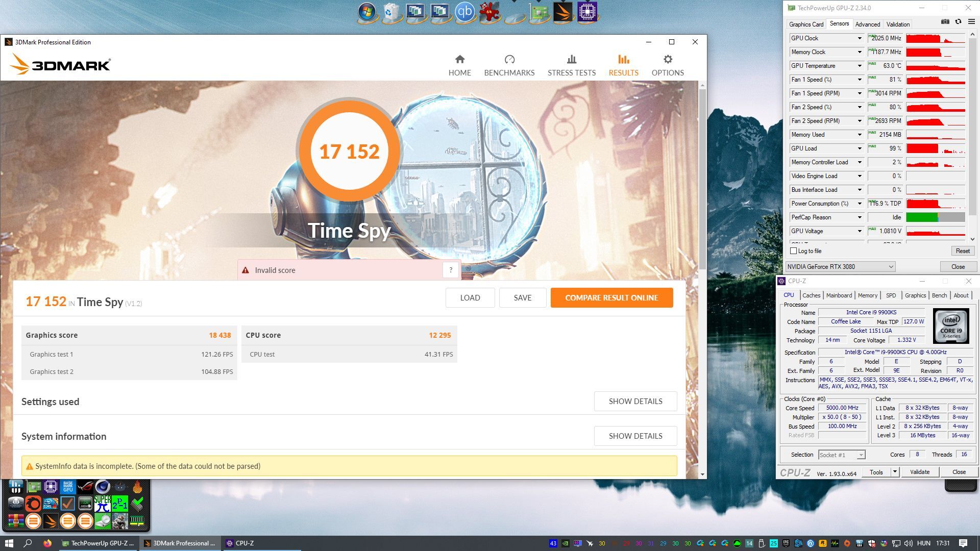
Task: Click GPU-Z sensors Reset button
Action: [962, 251]
